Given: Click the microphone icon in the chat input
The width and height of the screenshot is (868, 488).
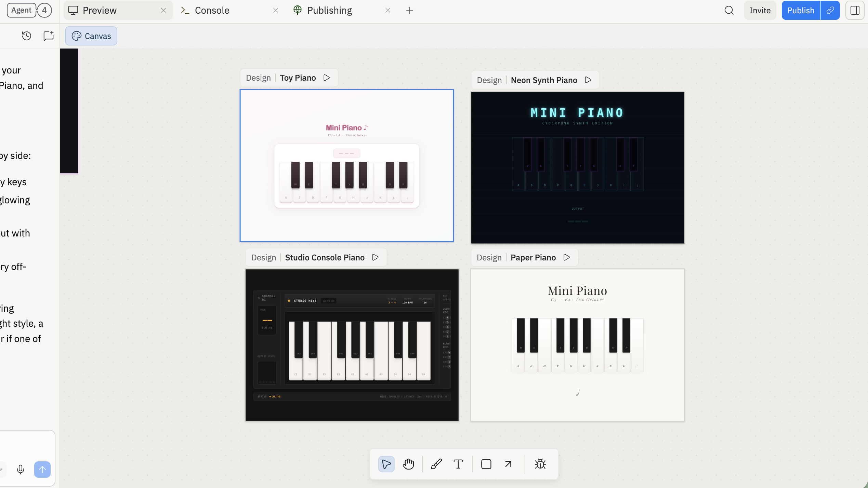Looking at the screenshot, I should 20,469.
